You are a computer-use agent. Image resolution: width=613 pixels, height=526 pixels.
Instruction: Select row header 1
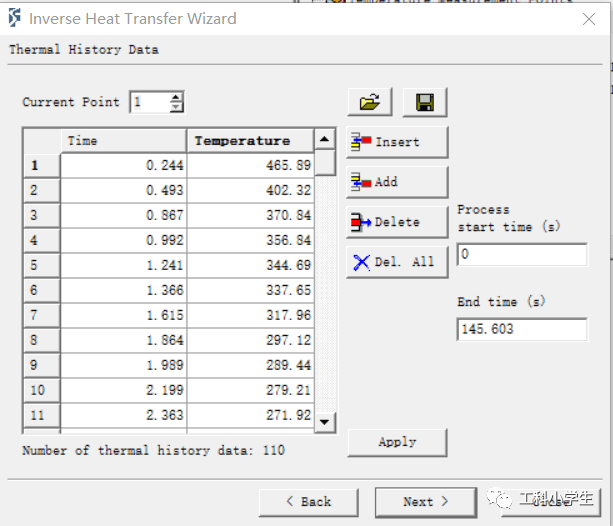click(42, 166)
